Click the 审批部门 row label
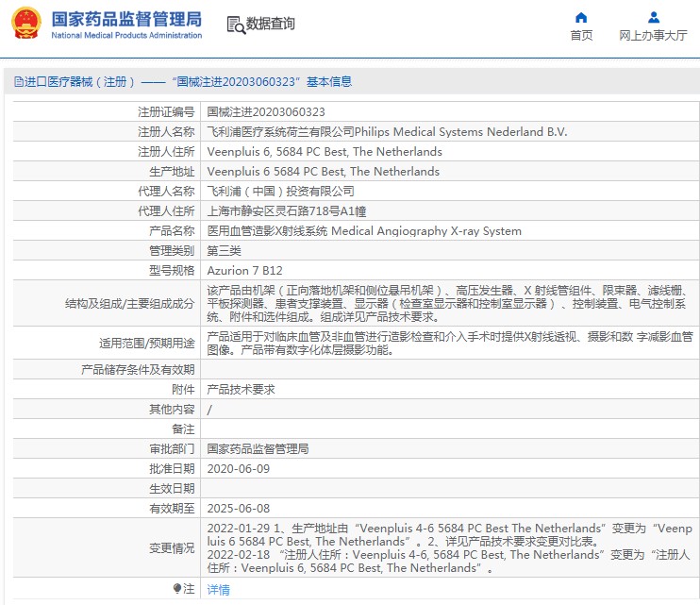700x605 pixels. click(172, 448)
